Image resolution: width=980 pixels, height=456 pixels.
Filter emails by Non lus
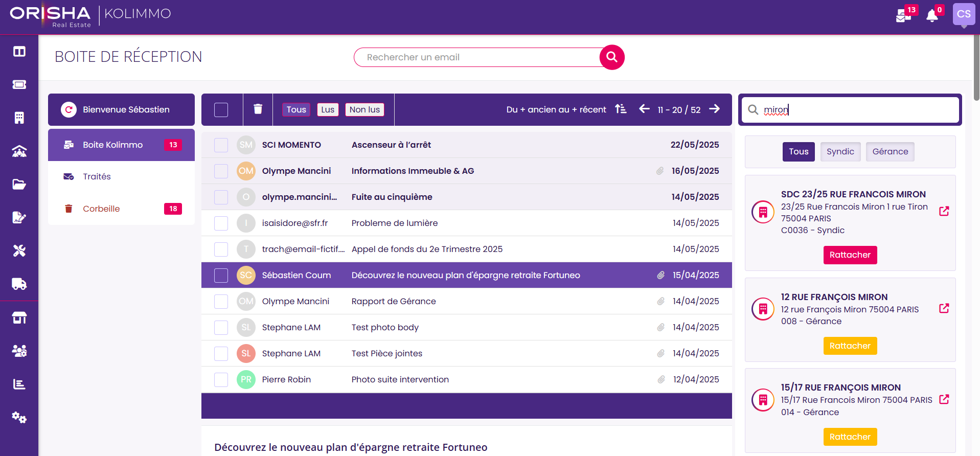[364, 109]
